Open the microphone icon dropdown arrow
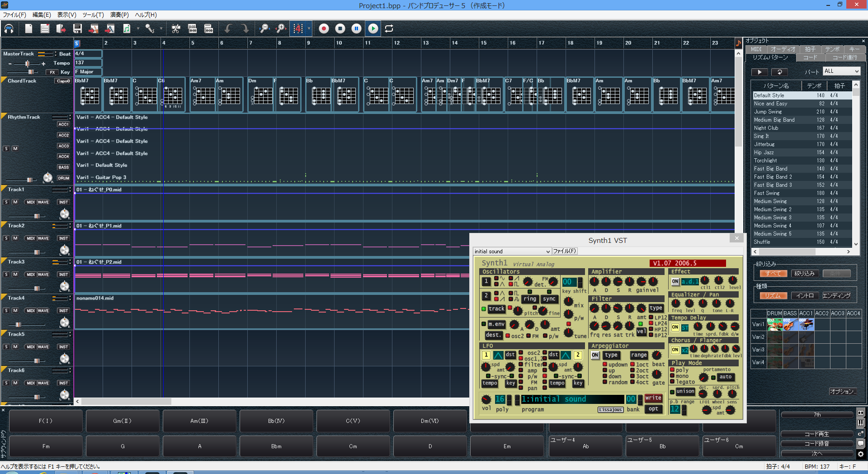This screenshot has width=868, height=474. point(161,28)
